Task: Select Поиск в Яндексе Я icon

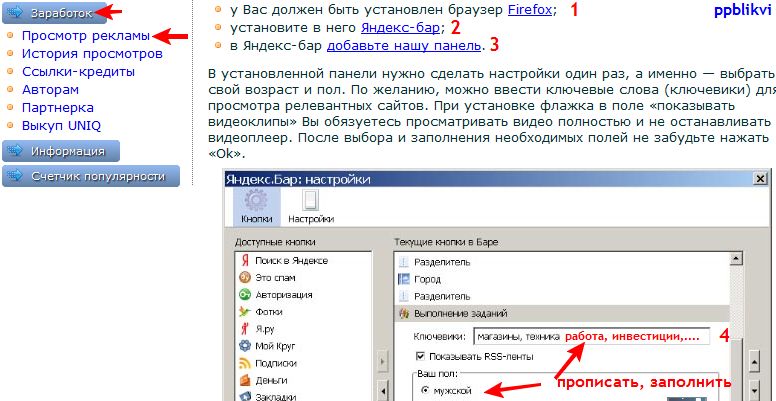Action: coord(245,260)
